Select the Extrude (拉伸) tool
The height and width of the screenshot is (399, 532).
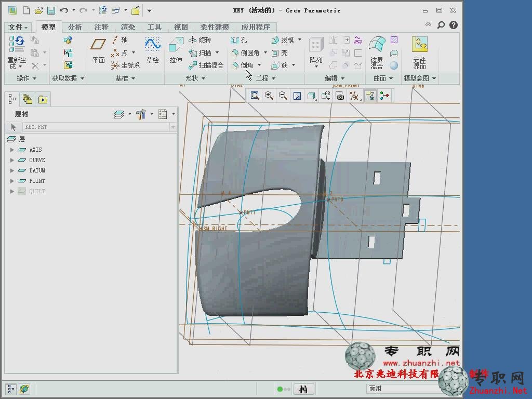[176, 51]
